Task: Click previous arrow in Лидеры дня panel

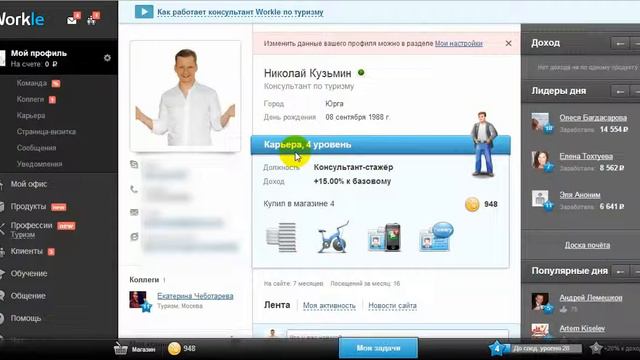Action: click(620, 91)
